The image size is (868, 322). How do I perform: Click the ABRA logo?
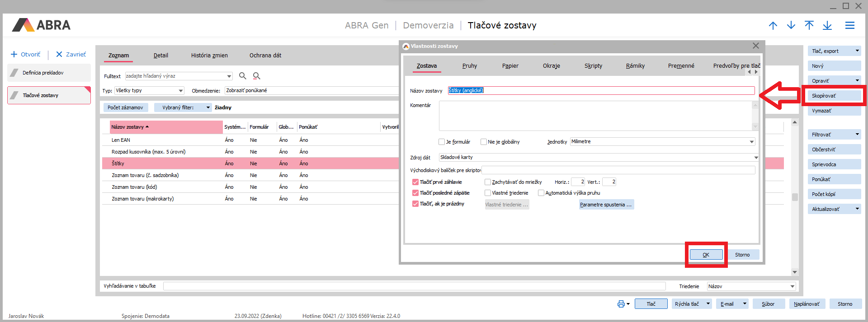coord(42,25)
